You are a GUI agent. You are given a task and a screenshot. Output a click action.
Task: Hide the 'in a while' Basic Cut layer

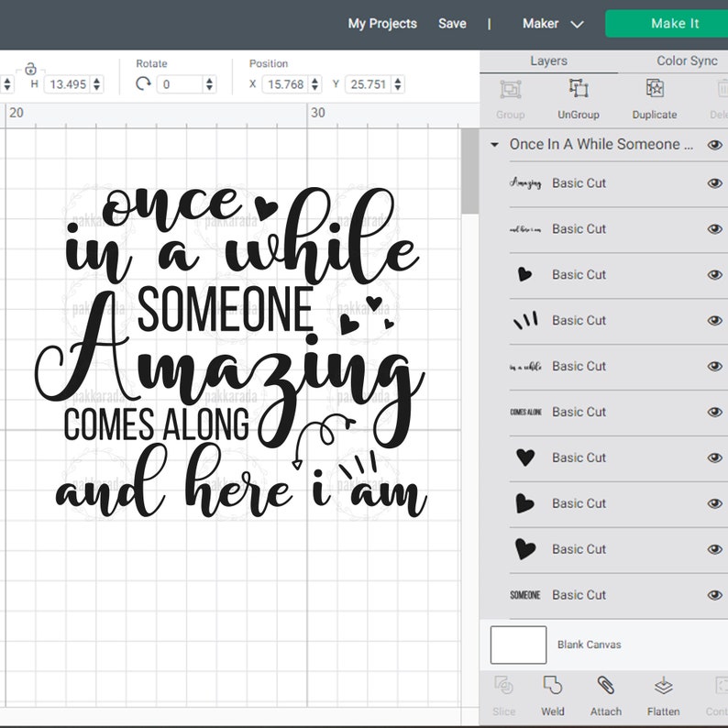coord(714,367)
